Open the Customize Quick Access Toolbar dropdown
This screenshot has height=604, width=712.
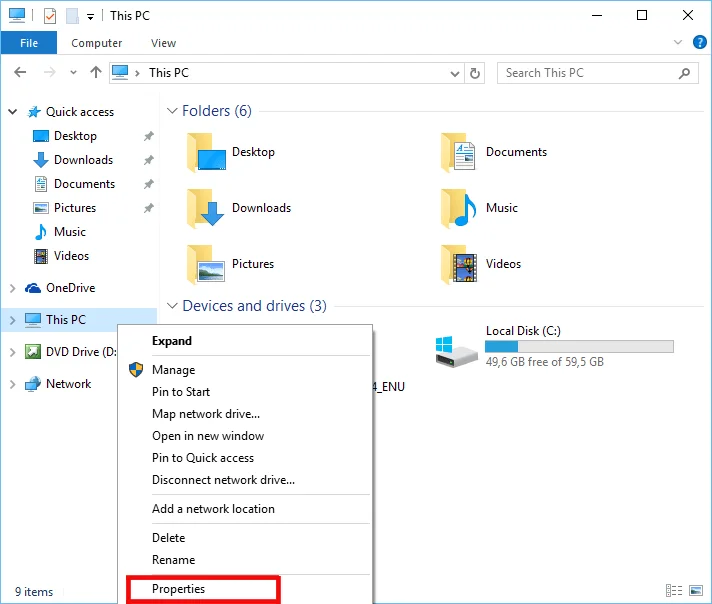[90, 17]
